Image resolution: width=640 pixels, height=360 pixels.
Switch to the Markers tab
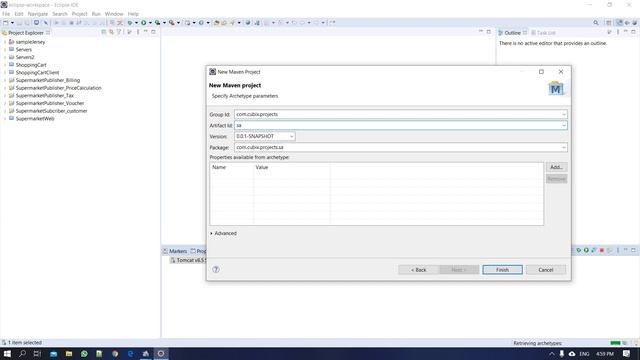[175, 251]
